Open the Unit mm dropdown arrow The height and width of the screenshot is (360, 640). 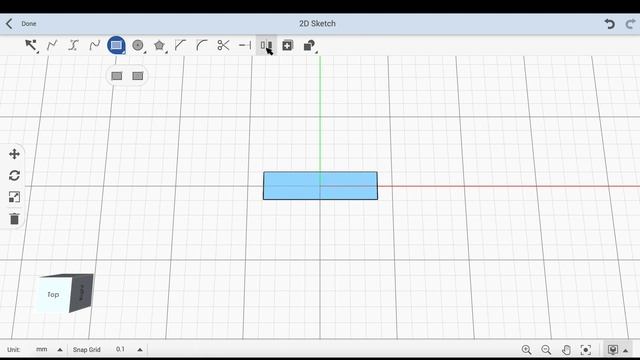(60, 350)
